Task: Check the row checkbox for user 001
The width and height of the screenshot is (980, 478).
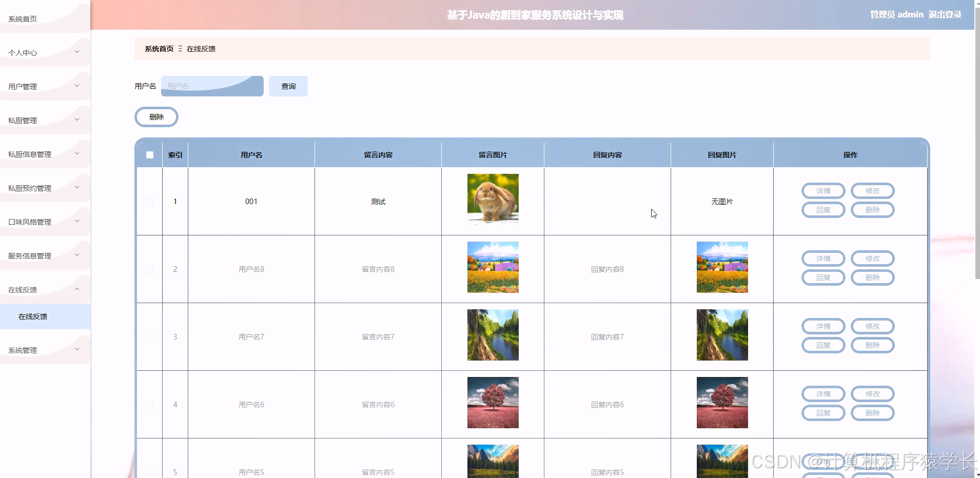Action: tap(149, 202)
